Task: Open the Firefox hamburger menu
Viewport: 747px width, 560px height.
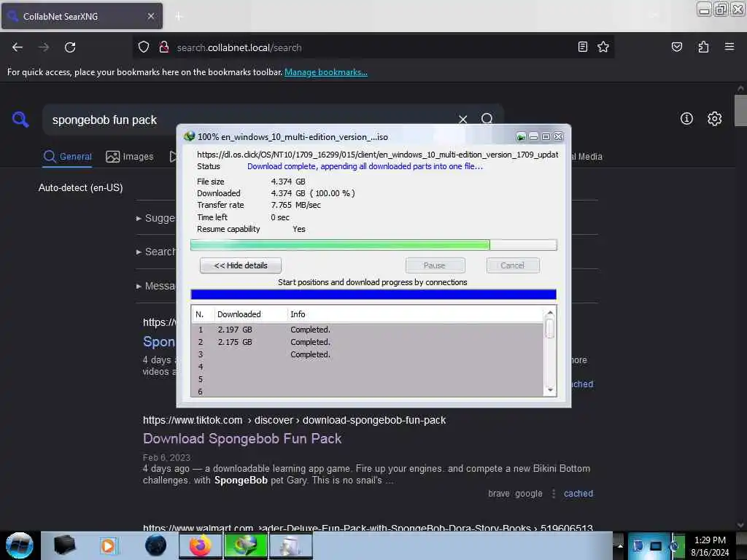Action: coord(729,47)
